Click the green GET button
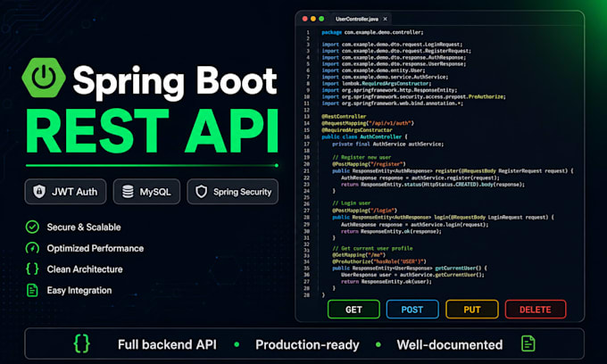Viewport: 607px width, 364px height. [353, 310]
